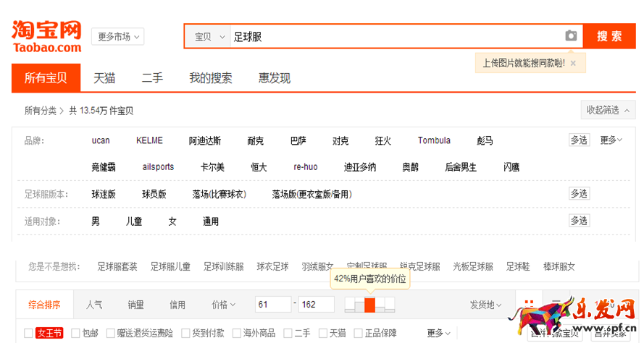Open the 惠发现 tab
Image resolution: width=644 pixels, height=343 pixels.
pos(275,78)
